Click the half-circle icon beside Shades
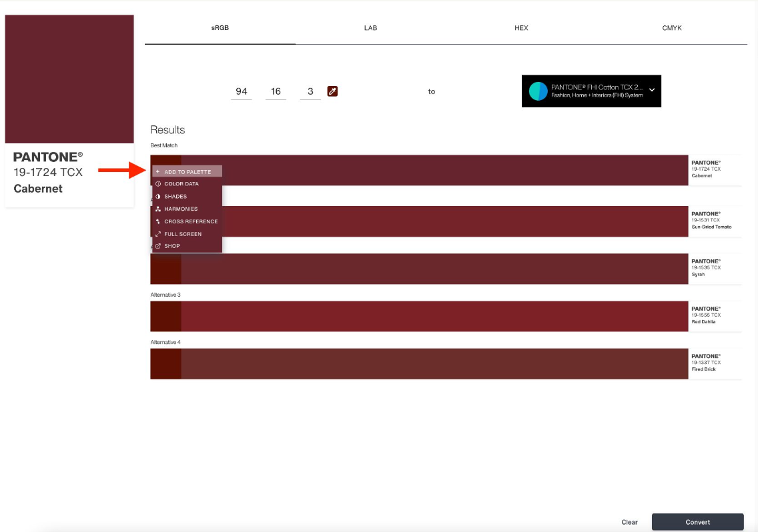The width and height of the screenshot is (758, 532). 157,196
